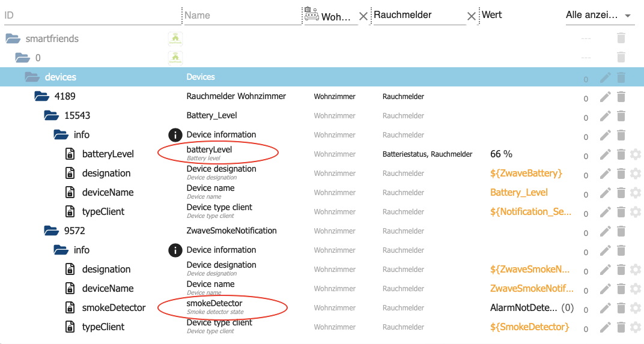The width and height of the screenshot is (644, 344).
Task: Edit the ${ZwaveBattery} designation state
Action: (x=605, y=174)
